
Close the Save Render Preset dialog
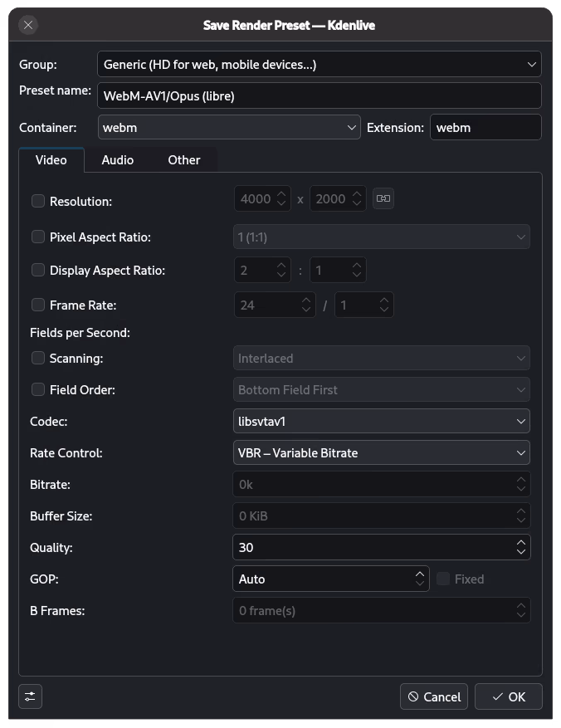point(28,25)
